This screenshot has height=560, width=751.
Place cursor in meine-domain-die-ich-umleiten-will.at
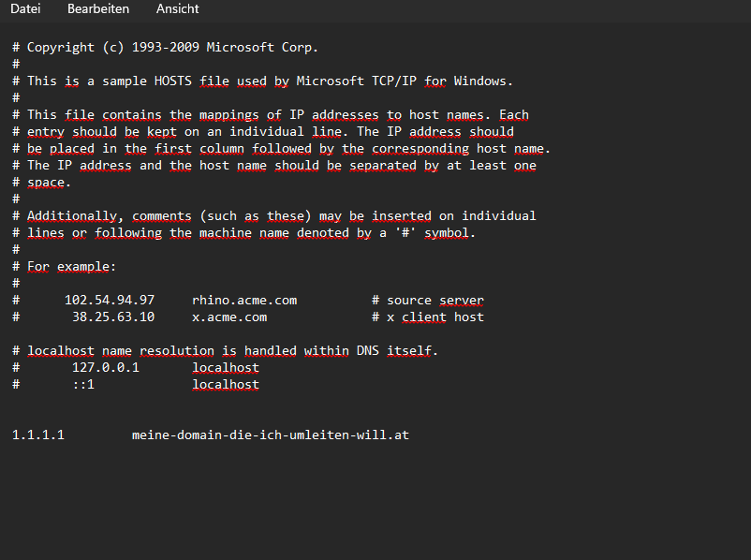click(271, 435)
